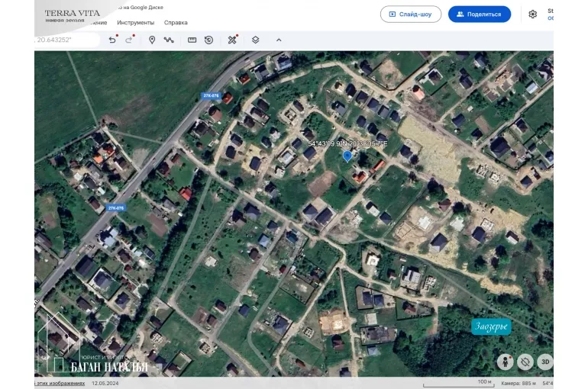Click the Поделиться button
The height and width of the screenshot is (389, 588).
coord(479,14)
